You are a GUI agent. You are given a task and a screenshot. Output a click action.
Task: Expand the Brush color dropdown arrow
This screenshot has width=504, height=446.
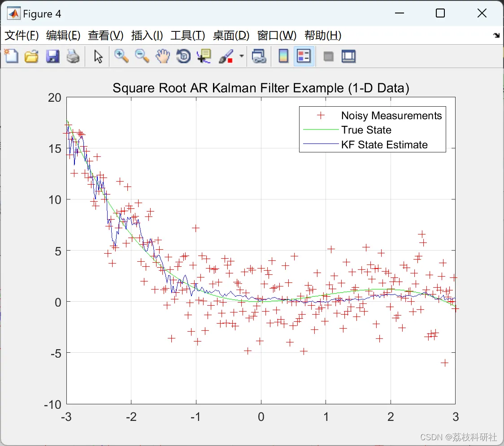point(241,56)
